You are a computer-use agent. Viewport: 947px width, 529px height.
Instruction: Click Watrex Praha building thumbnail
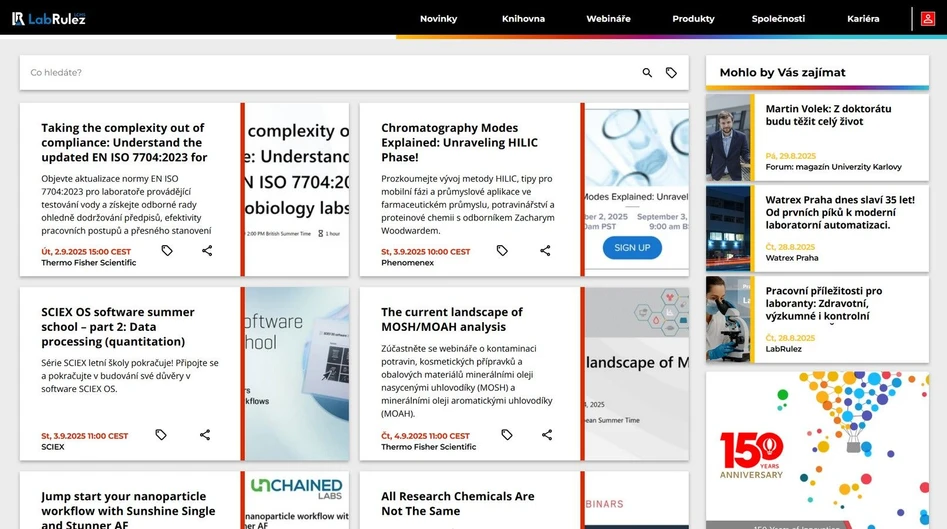pyautogui.click(x=728, y=228)
